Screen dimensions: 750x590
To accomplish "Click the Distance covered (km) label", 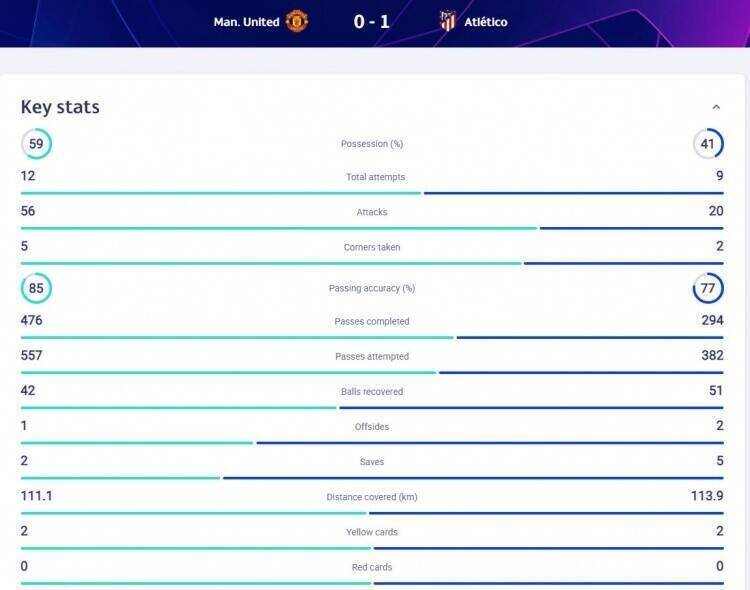I will [x=372, y=497].
